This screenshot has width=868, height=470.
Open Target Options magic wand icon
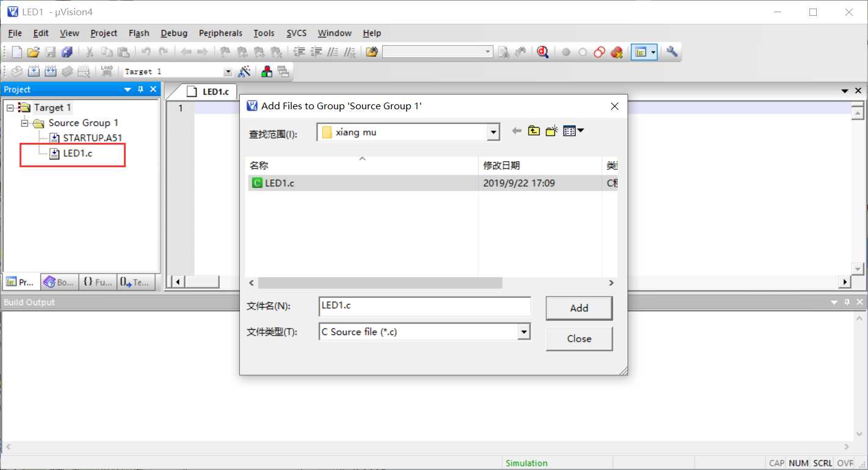(245, 71)
